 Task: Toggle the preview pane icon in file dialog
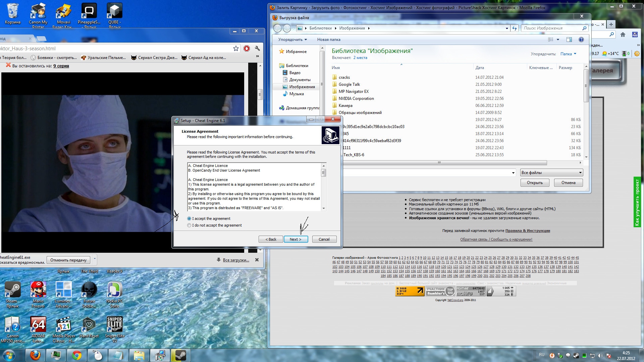tap(569, 40)
